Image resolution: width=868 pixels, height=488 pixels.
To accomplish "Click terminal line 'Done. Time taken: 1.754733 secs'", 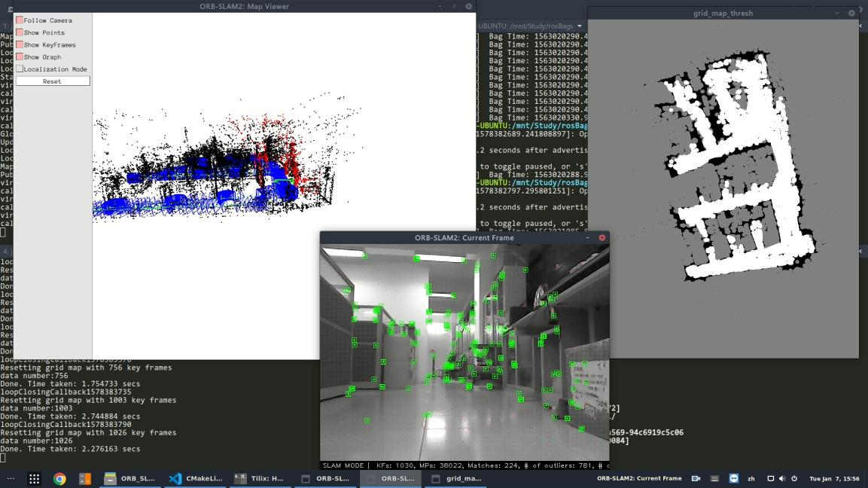I will pyautogui.click(x=70, y=383).
